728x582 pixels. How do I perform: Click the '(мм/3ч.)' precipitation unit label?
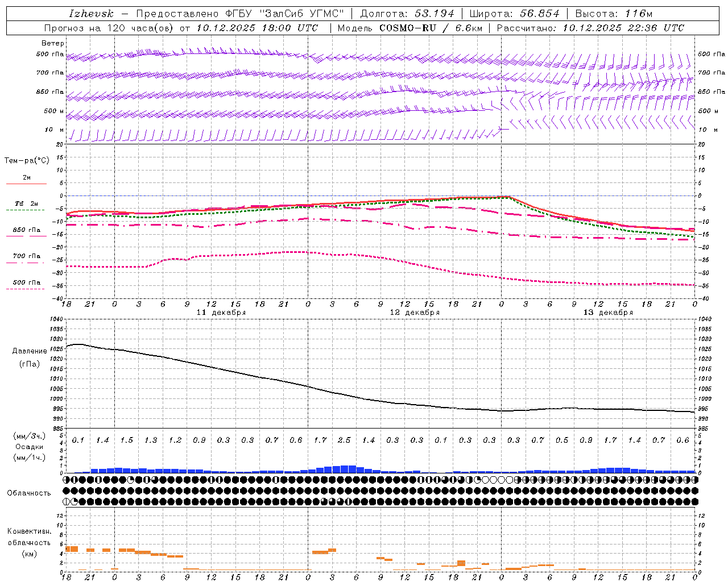pos(30,436)
